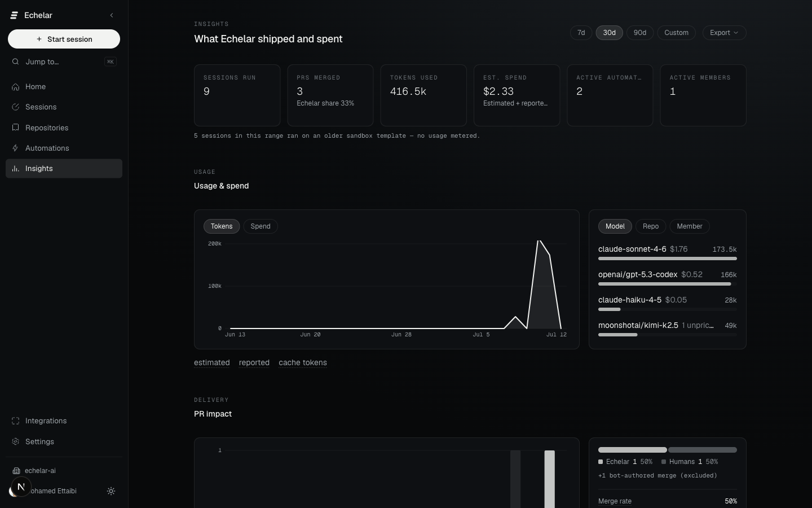Show breakdown by Repo
Image resolution: width=812 pixels, height=508 pixels.
click(x=651, y=226)
